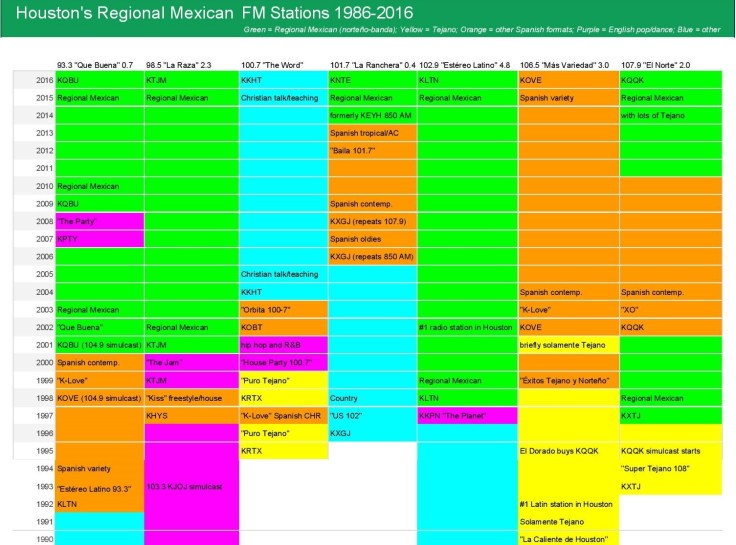This screenshot has width=736, height=545.
Task: Click the "Éxitos Tejano y Norteño" cell
Action: click(568, 381)
